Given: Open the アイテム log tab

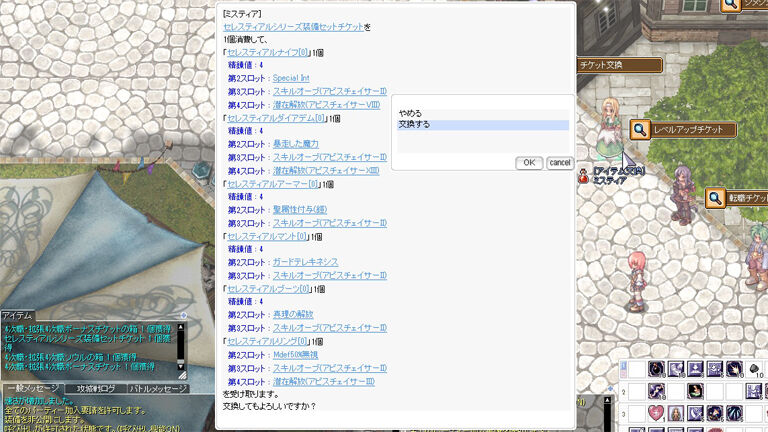Looking at the screenshot, I should click(x=18, y=316).
